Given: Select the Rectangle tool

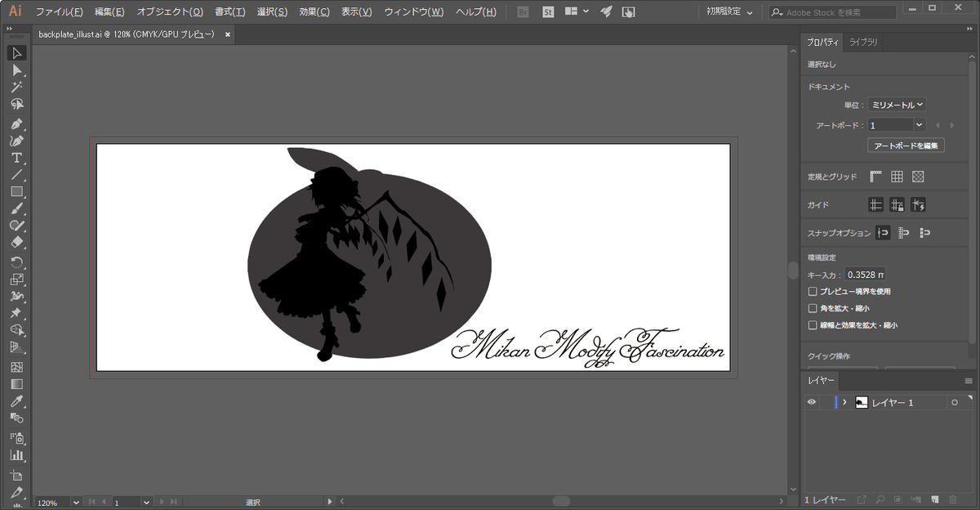Looking at the screenshot, I should point(16,192).
